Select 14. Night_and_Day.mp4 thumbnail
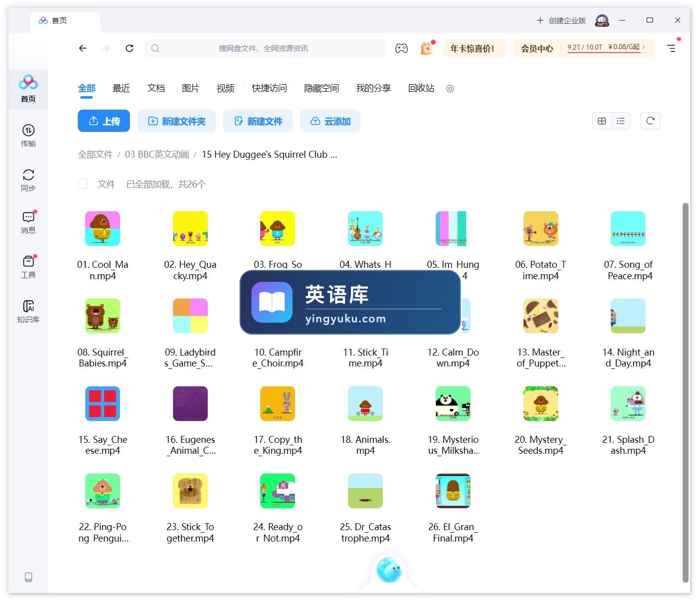This screenshot has height=604, width=700. (628, 316)
